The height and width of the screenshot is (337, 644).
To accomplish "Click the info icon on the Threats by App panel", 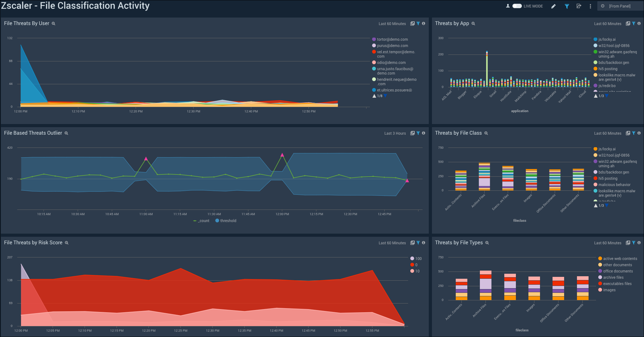I will pos(639,23).
